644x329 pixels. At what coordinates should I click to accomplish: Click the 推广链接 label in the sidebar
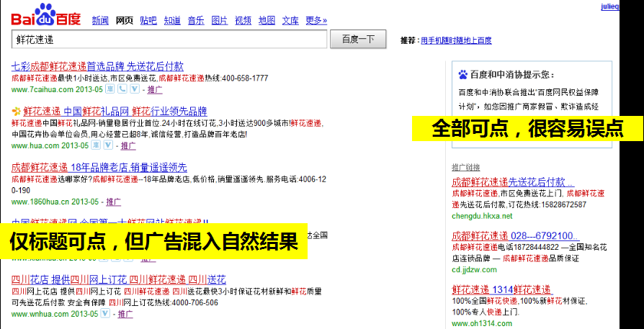click(466, 167)
